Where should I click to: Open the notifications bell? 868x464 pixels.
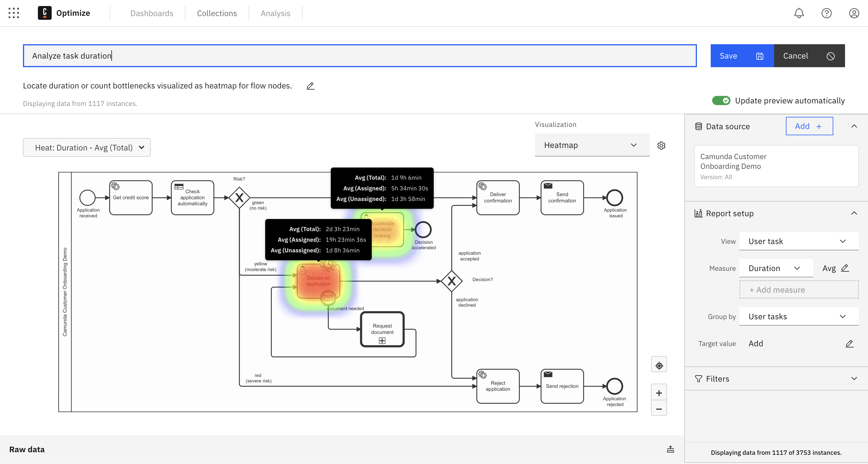point(799,13)
